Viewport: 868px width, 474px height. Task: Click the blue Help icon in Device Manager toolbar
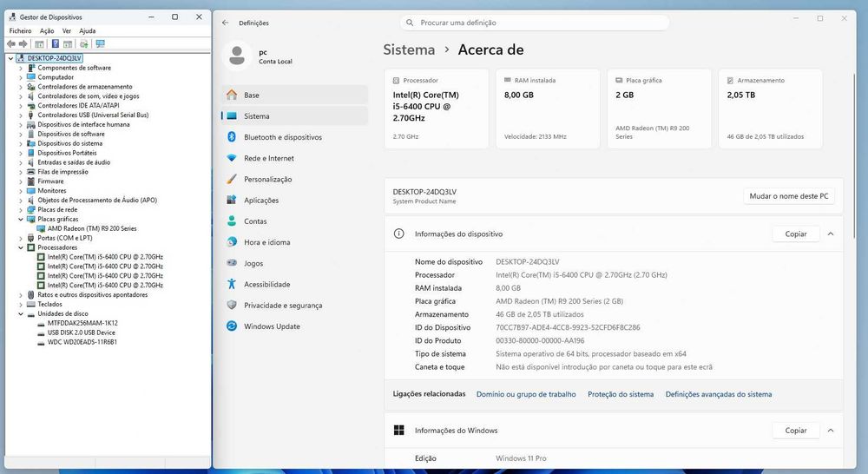(56, 43)
